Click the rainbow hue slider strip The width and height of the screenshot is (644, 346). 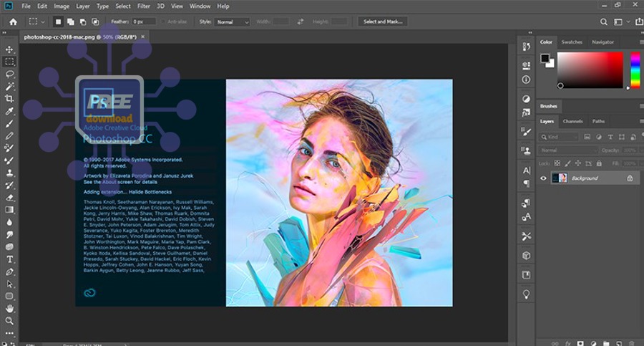635,70
